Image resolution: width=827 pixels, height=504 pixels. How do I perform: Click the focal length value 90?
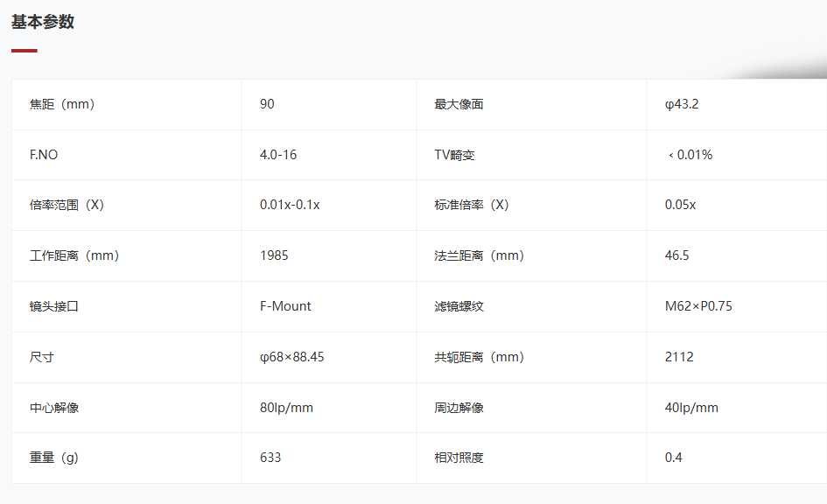(267, 104)
